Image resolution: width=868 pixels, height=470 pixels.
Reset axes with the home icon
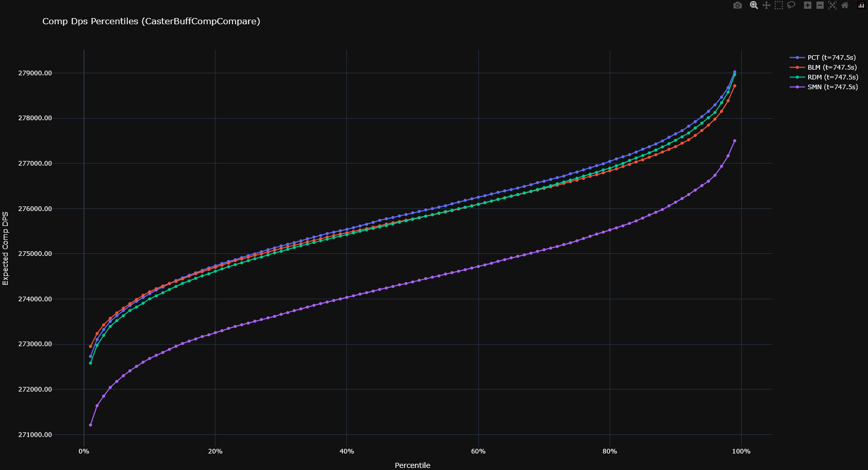tap(845, 5)
